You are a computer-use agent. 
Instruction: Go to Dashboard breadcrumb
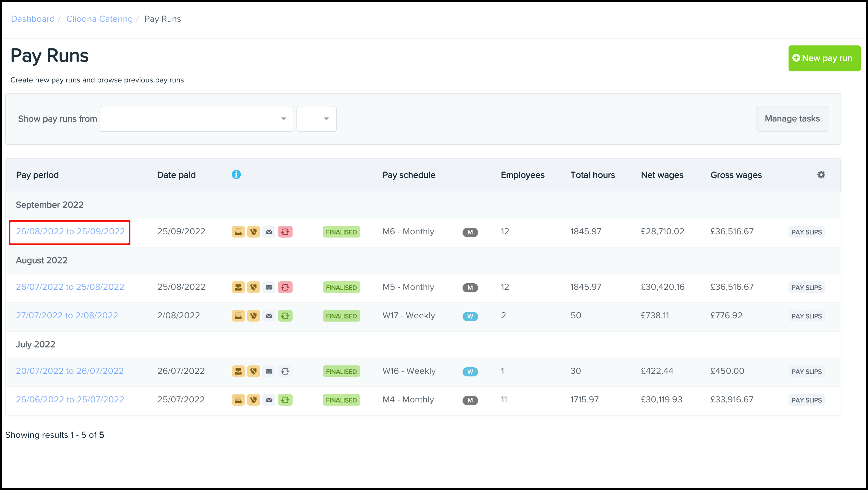click(33, 19)
